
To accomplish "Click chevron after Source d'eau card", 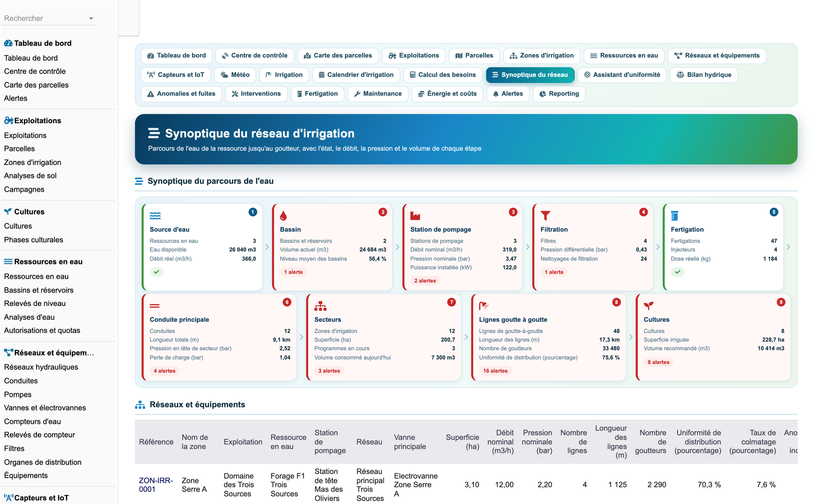I will pyautogui.click(x=267, y=247).
